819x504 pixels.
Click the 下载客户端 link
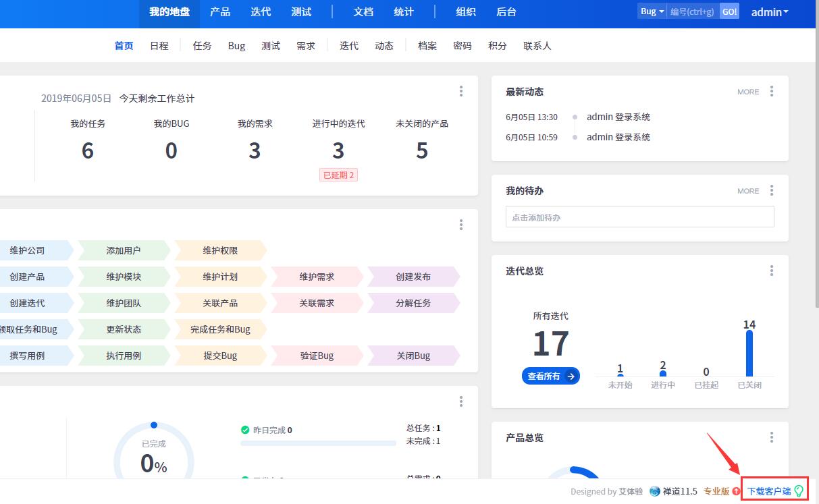click(768, 491)
